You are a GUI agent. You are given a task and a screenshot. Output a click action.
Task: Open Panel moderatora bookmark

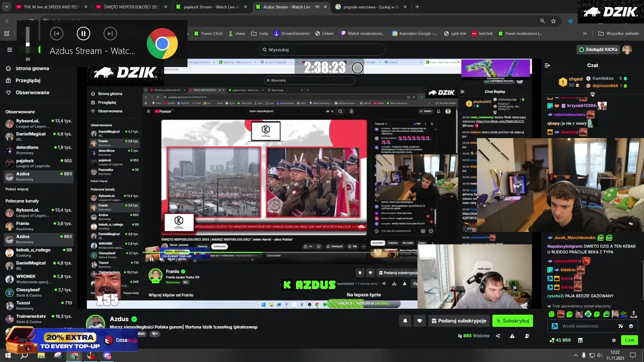(x=521, y=34)
